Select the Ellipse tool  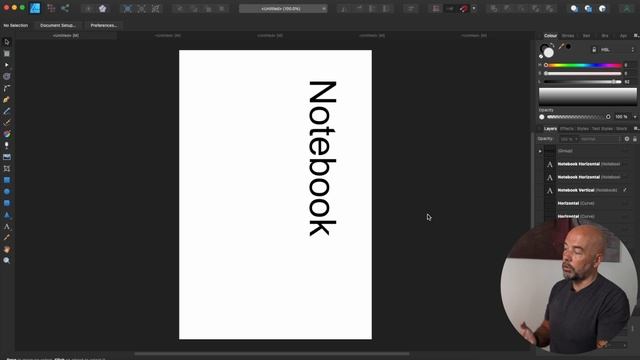click(7, 191)
